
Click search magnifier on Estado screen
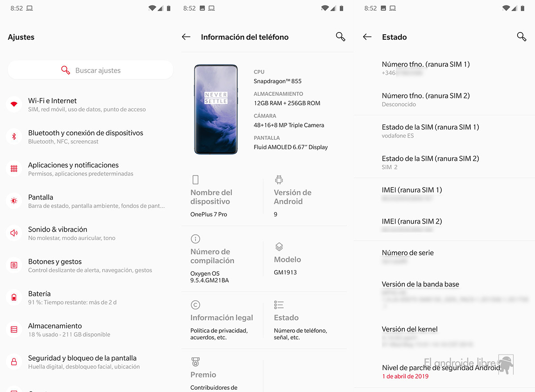[522, 37]
